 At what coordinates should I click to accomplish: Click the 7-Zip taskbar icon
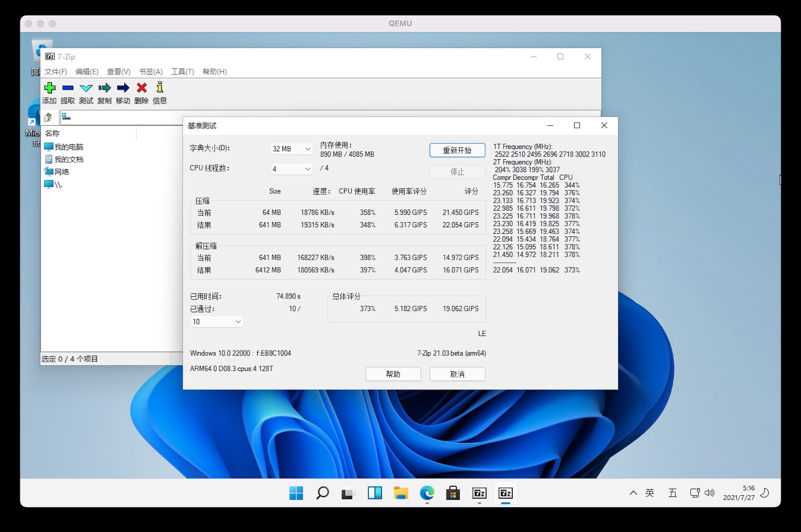pos(479,494)
